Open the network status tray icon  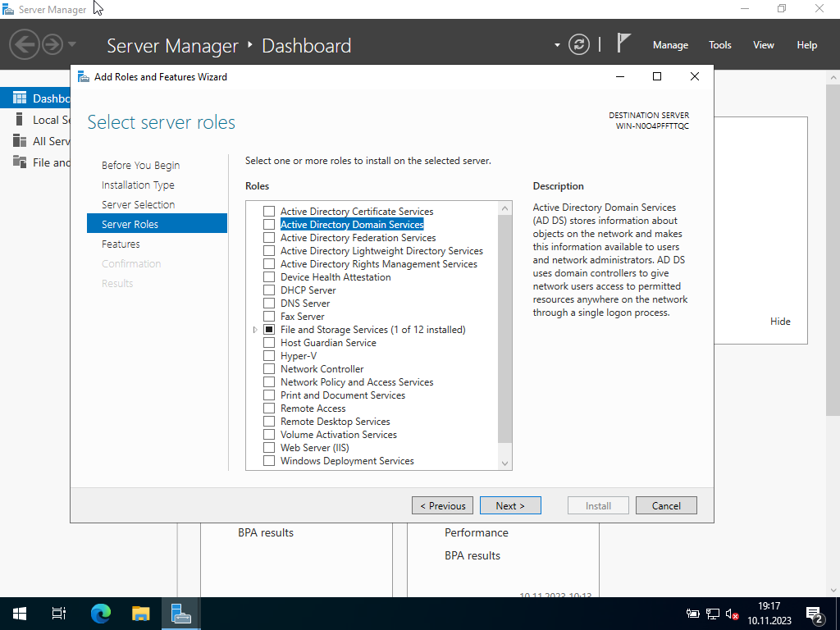click(713, 614)
